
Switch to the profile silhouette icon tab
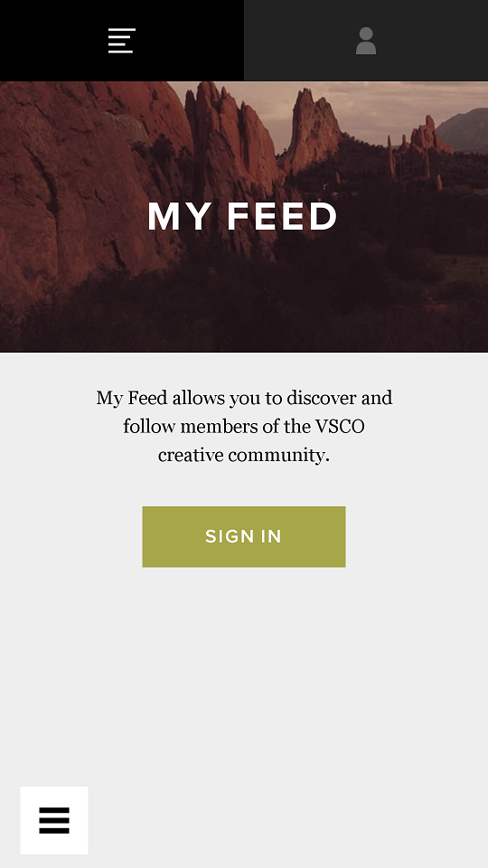click(366, 41)
